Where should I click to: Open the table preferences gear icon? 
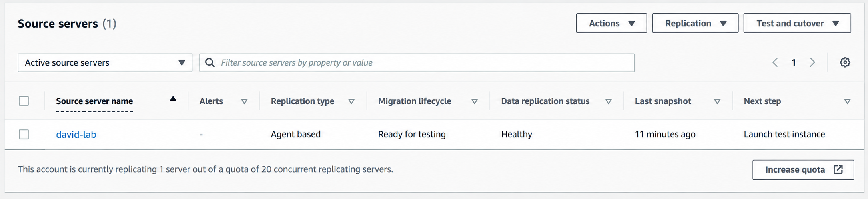click(845, 62)
